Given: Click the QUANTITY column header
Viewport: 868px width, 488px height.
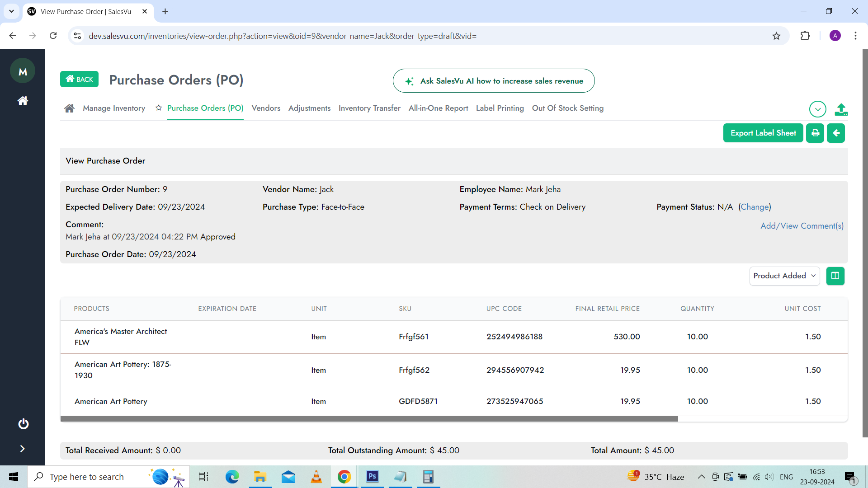Looking at the screenshot, I should pyautogui.click(x=697, y=309).
